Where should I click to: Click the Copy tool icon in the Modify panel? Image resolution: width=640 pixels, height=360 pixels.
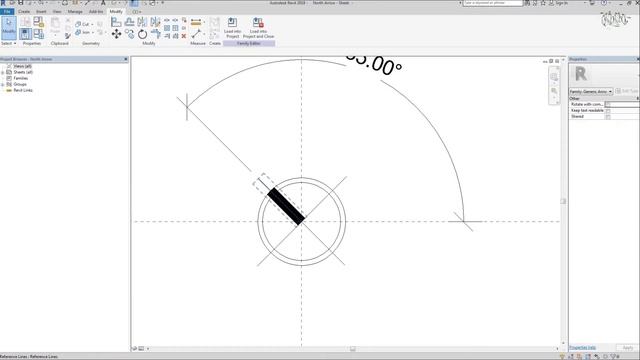(129, 34)
